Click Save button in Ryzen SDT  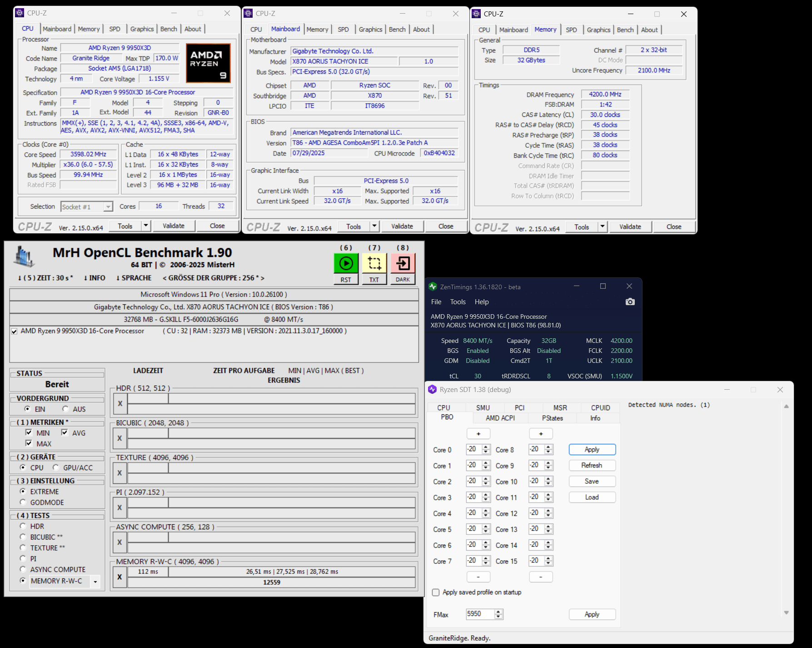click(592, 481)
